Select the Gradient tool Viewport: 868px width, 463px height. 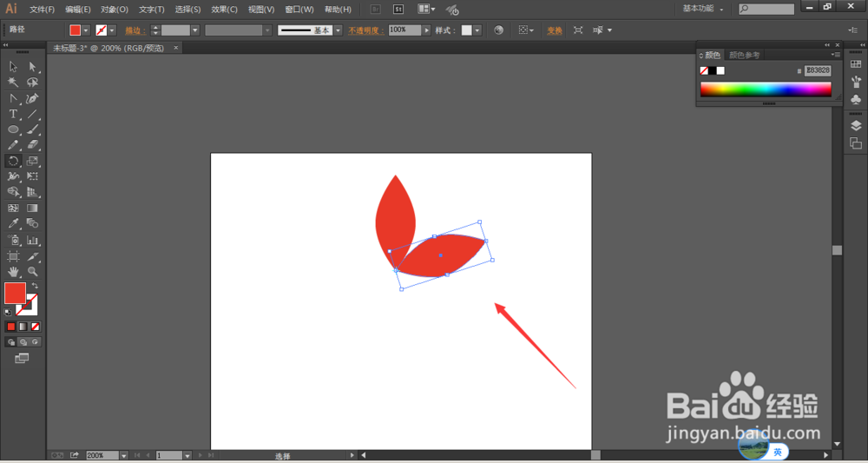pos(33,208)
